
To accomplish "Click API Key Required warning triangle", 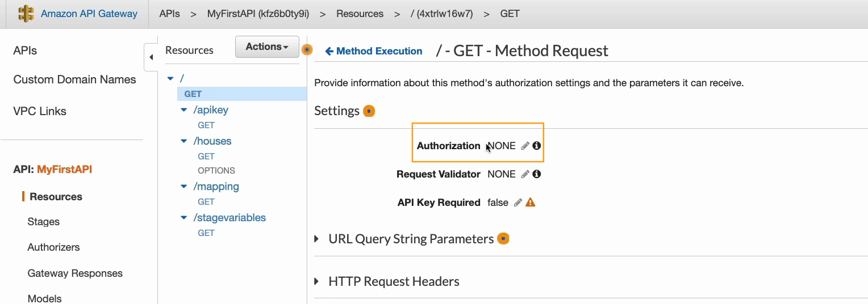I will coord(531,202).
